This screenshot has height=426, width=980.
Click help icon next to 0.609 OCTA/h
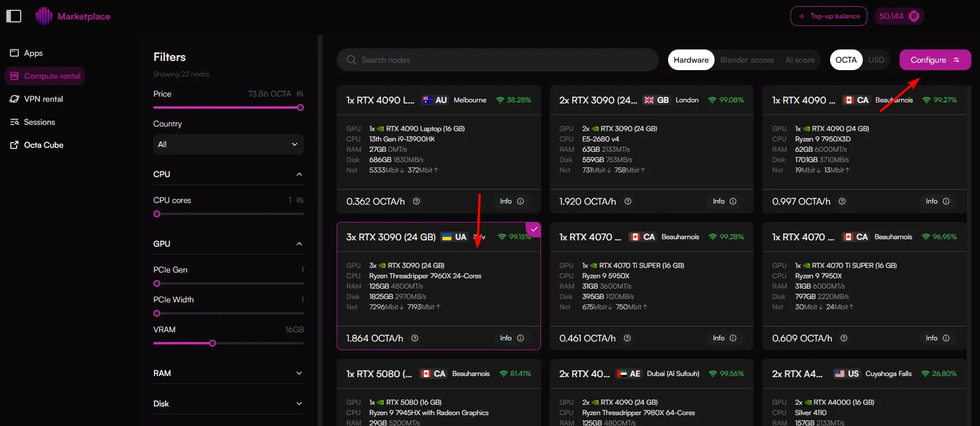click(844, 338)
